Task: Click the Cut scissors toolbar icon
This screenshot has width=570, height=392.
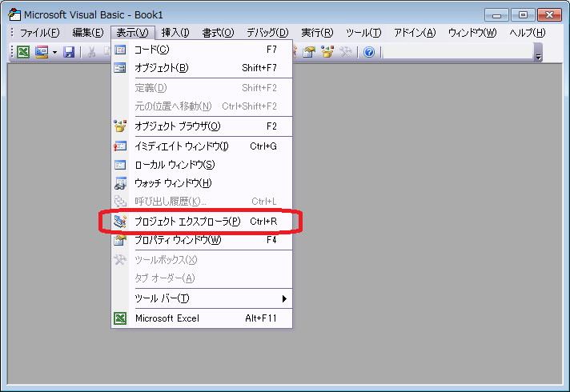Action: 91,52
